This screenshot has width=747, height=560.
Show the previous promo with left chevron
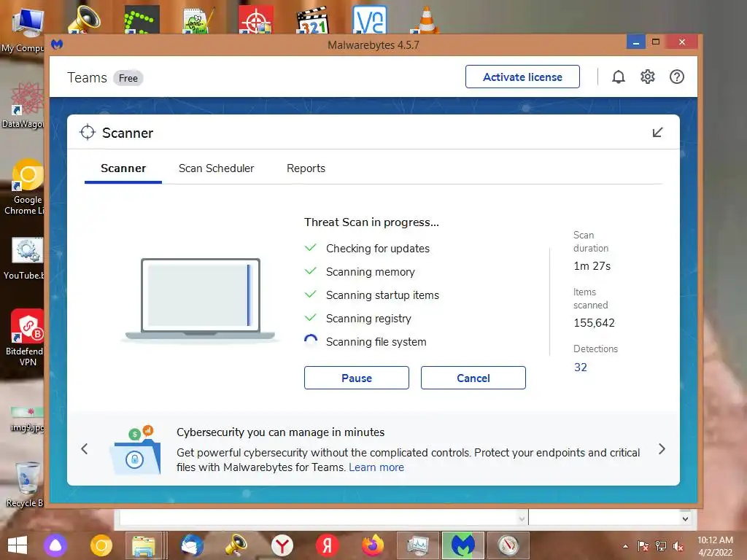tap(85, 448)
